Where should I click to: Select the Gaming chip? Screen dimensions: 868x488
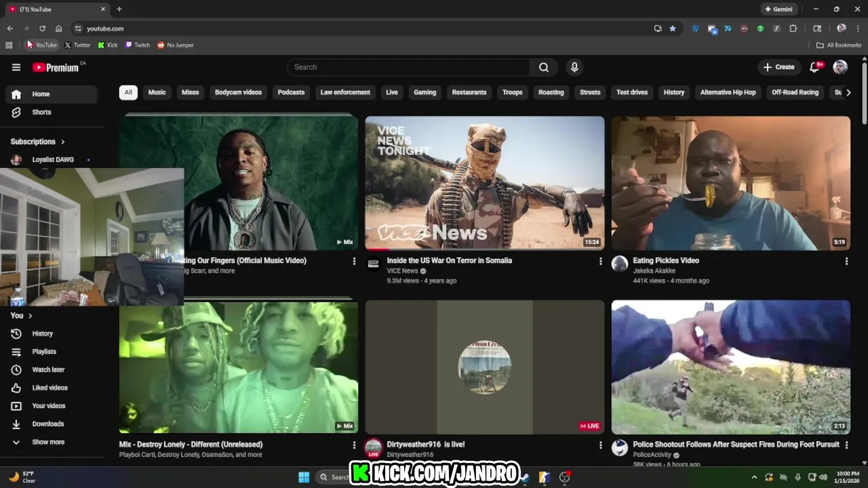point(425,92)
